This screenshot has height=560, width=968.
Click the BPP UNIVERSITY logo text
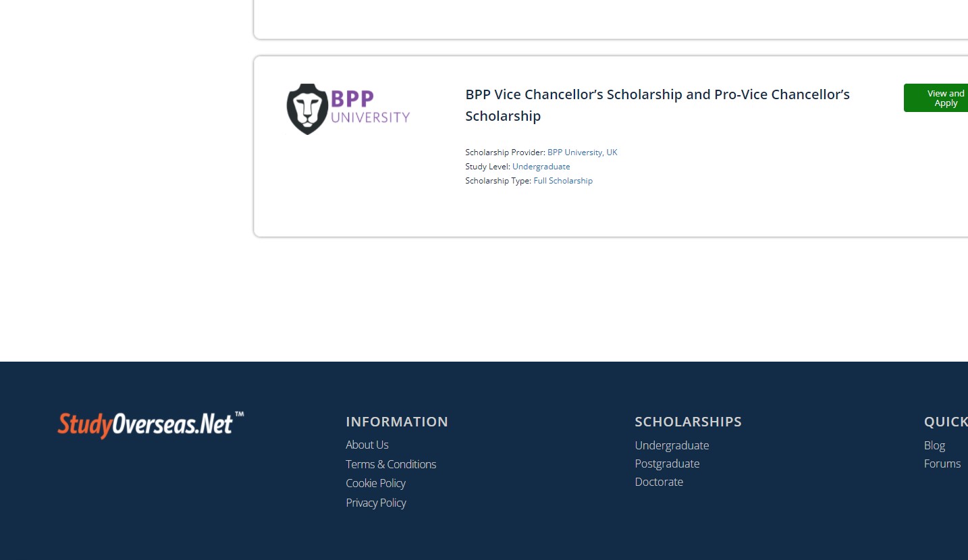370,107
